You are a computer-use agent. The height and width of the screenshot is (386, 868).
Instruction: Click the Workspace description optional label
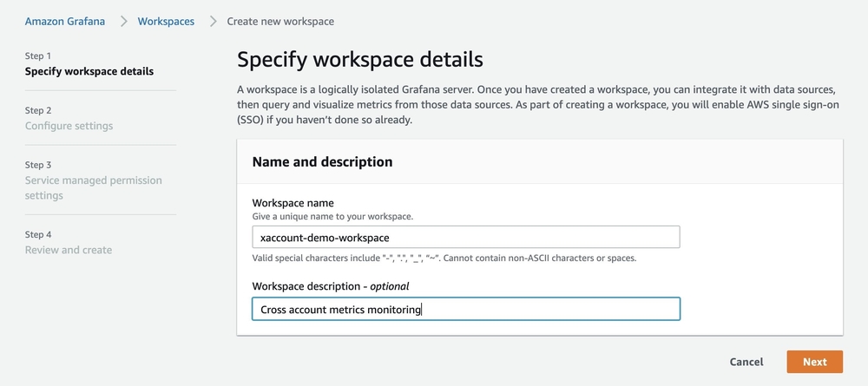(331, 286)
